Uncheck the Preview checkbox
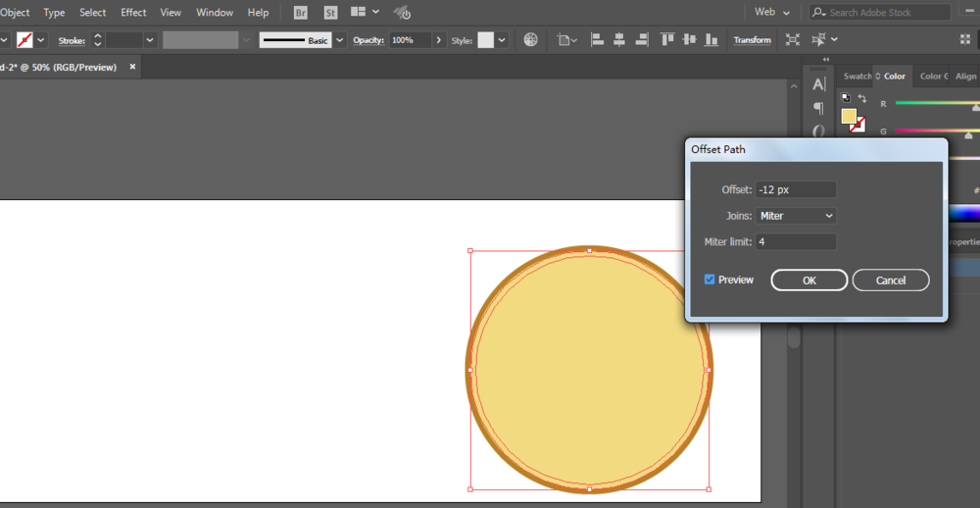Viewport: 980px width, 508px height. click(710, 279)
